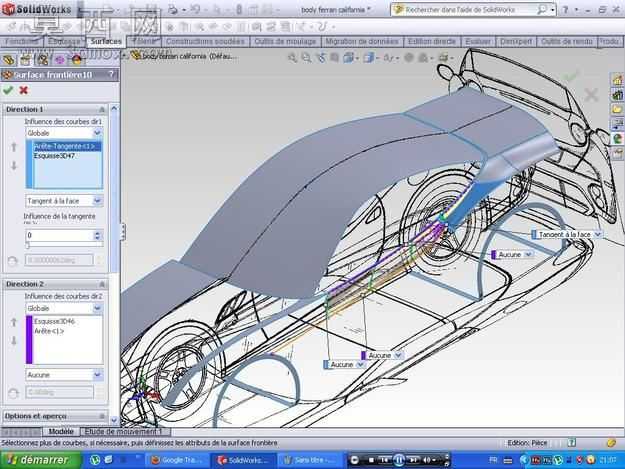This screenshot has height=469, width=625.
Task: Click the démarrer Start button
Action: pos(40,460)
